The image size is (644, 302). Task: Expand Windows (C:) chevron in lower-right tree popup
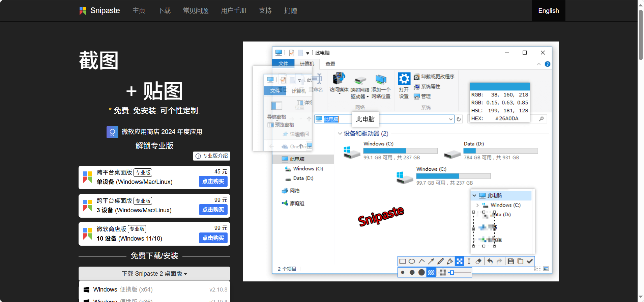pyautogui.click(x=477, y=205)
